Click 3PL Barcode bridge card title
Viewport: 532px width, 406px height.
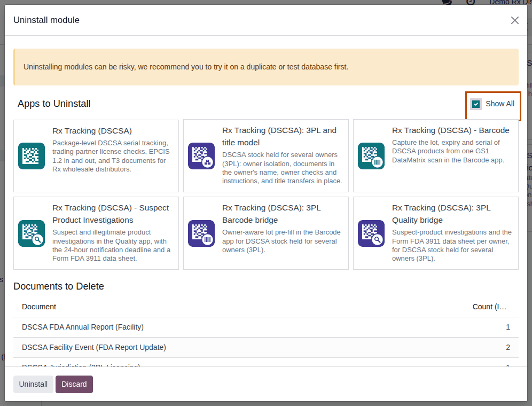point(271,214)
